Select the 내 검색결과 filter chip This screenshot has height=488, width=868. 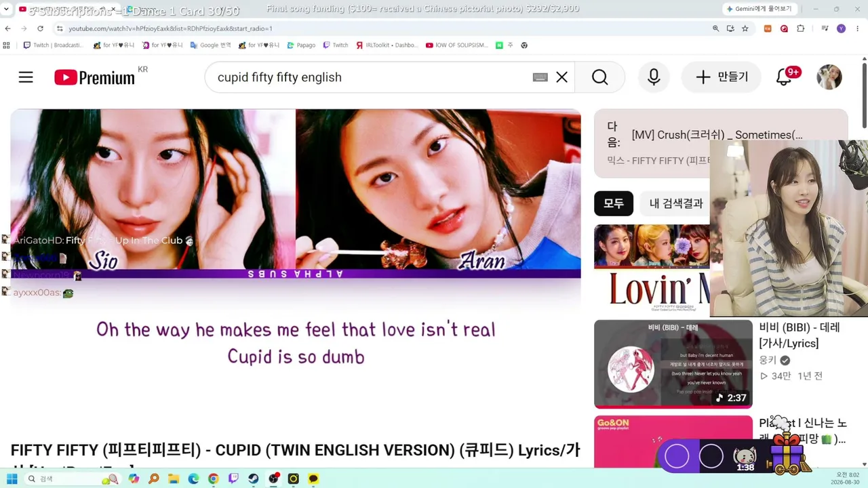point(676,203)
